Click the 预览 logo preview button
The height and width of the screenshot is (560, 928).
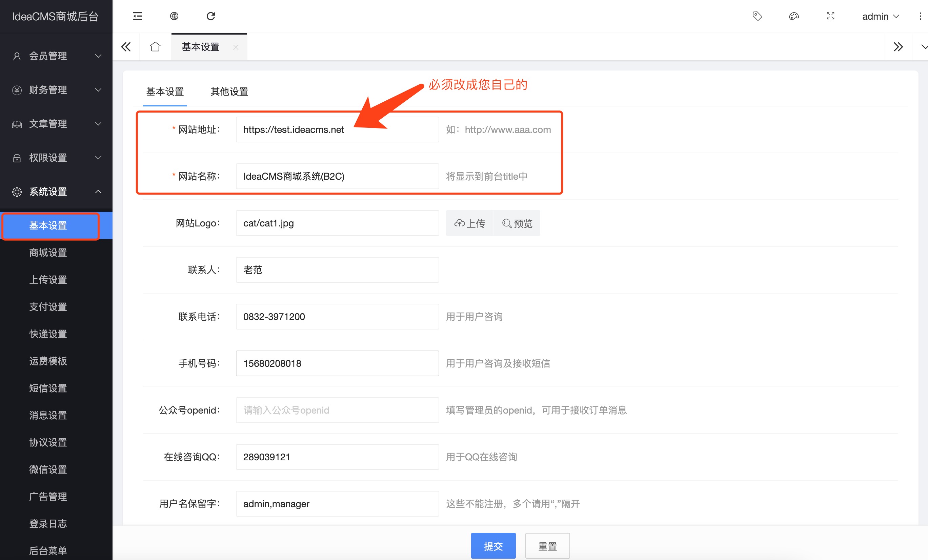coord(517,223)
